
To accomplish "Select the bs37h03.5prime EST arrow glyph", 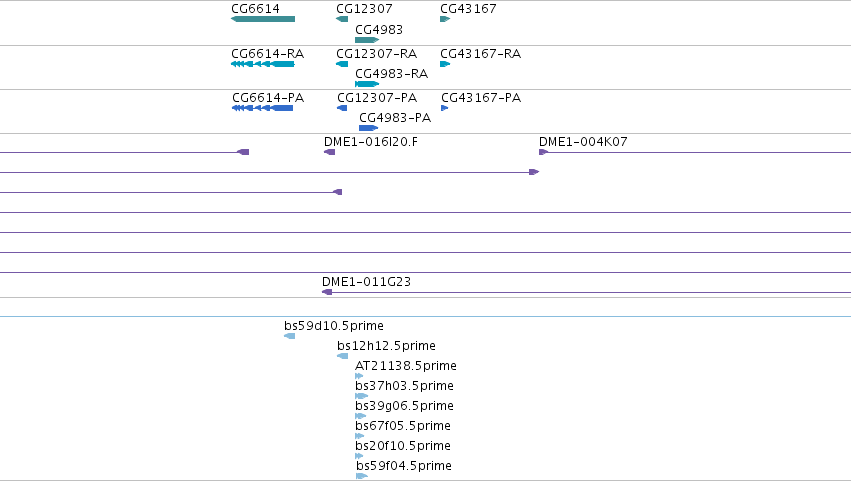I will point(361,396).
